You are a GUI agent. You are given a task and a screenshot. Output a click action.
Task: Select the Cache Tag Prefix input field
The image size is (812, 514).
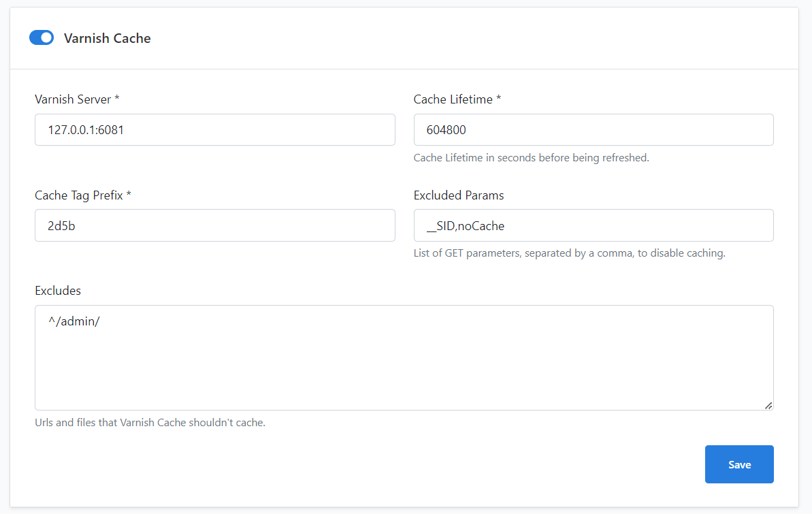tap(215, 225)
